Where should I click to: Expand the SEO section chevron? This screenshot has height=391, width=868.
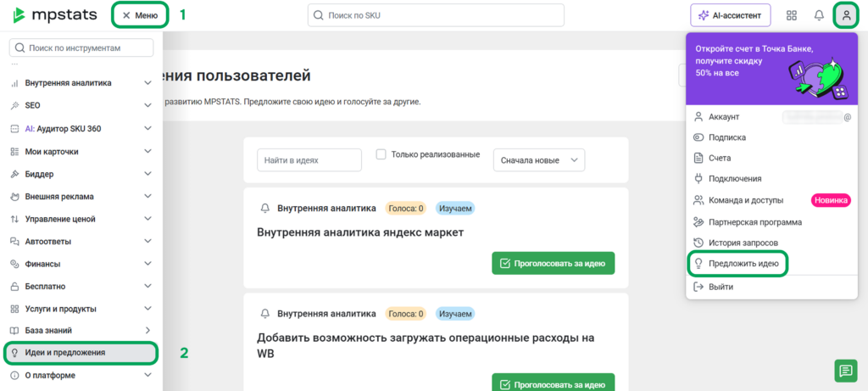click(x=147, y=105)
